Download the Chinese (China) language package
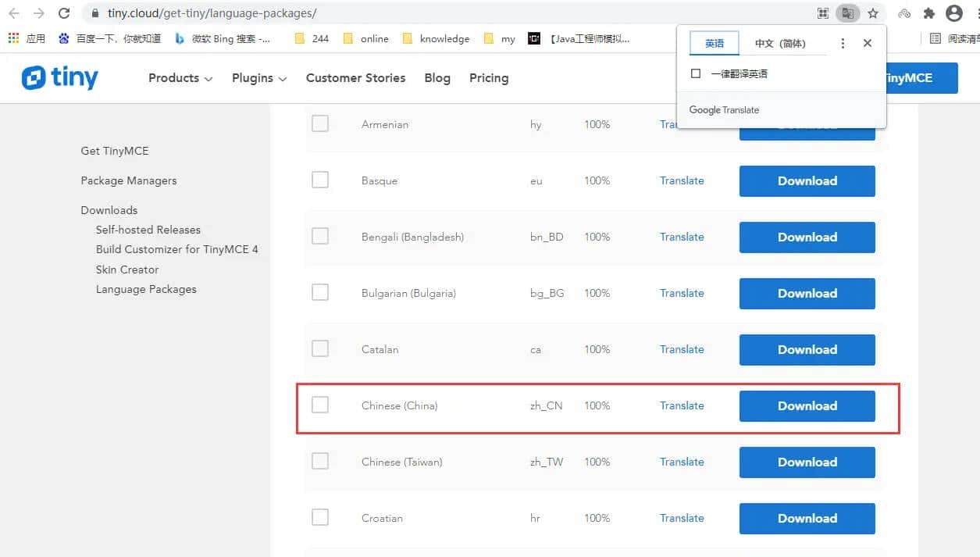Image resolution: width=980 pixels, height=557 pixels. pyautogui.click(x=807, y=406)
